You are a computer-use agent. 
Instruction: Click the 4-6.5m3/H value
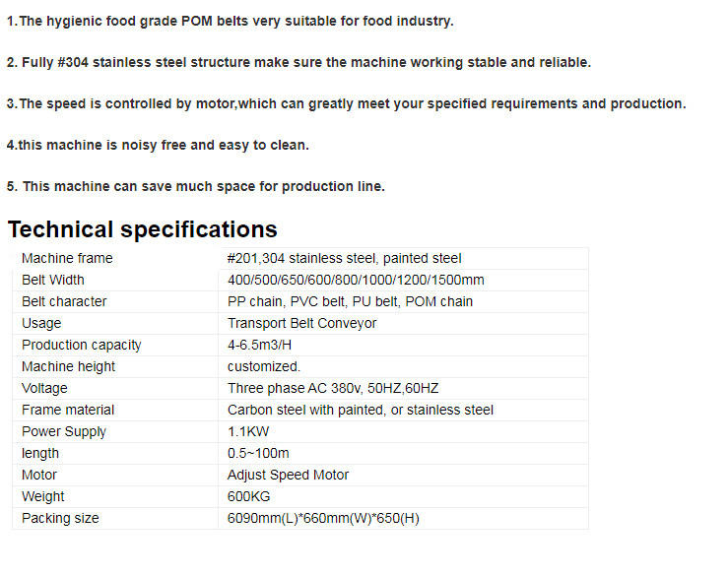[259, 345]
